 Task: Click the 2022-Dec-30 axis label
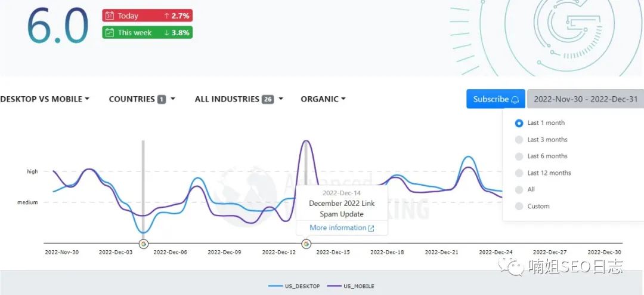click(x=604, y=252)
